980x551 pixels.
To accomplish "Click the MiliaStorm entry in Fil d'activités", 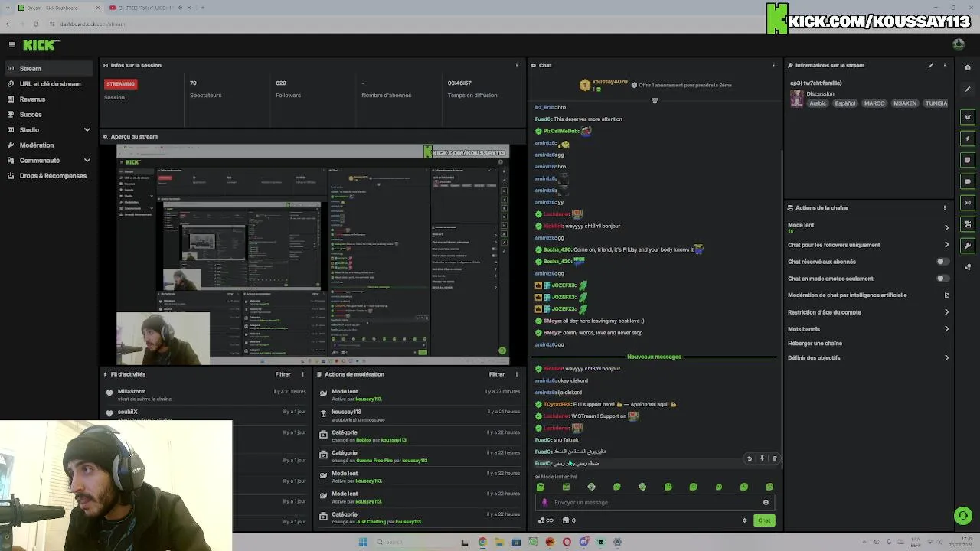I will (207, 395).
